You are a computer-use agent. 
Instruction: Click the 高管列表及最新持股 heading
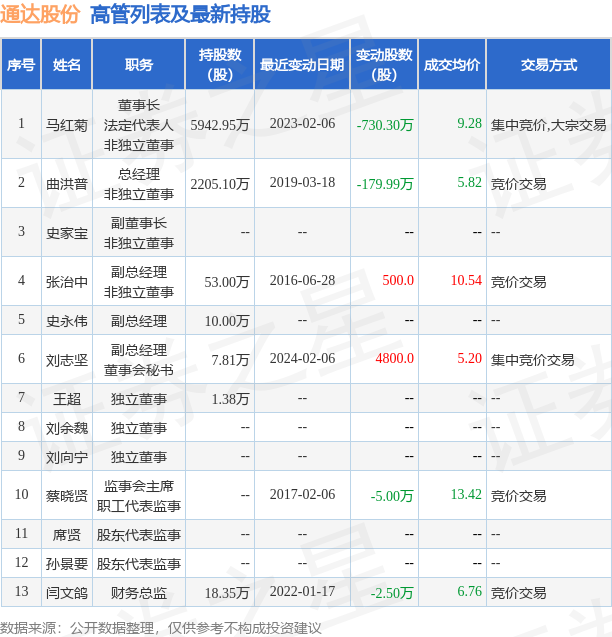180,15
